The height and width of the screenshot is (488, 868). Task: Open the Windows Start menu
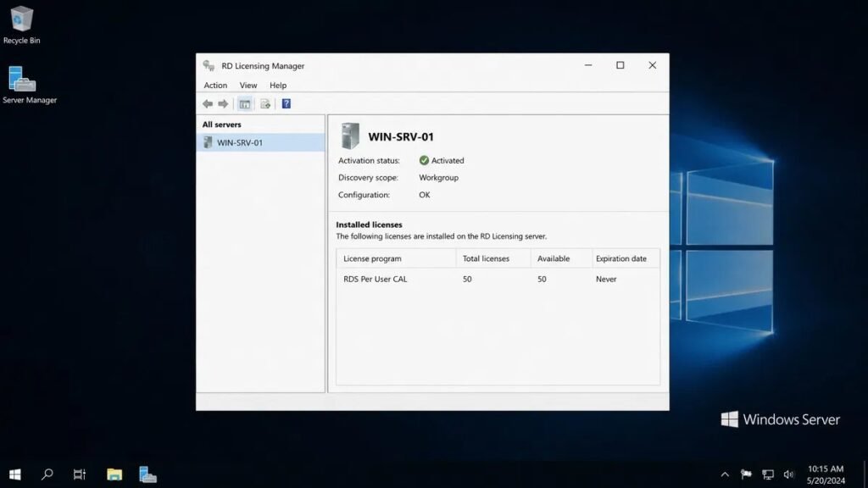click(x=15, y=474)
